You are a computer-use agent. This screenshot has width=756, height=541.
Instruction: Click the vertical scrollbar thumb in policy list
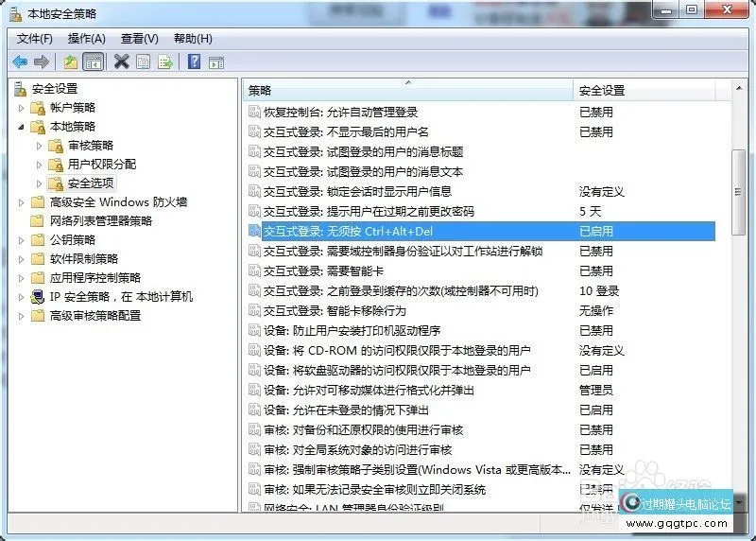coord(738,192)
